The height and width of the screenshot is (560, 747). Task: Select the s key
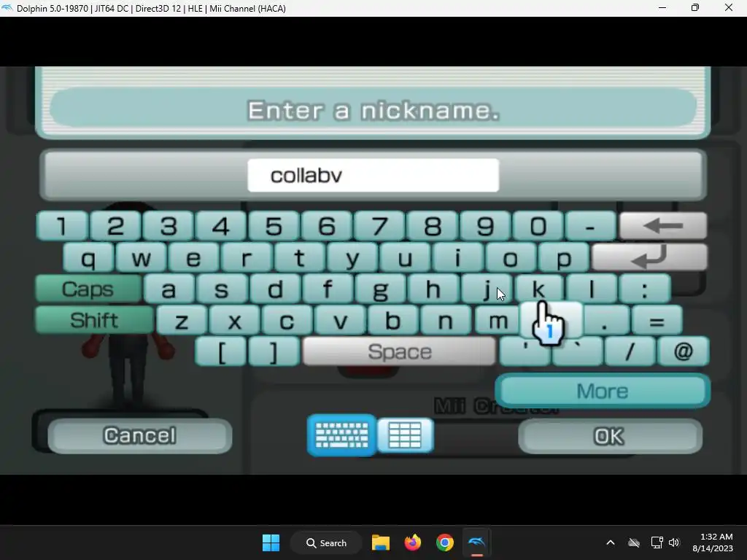coord(222,289)
